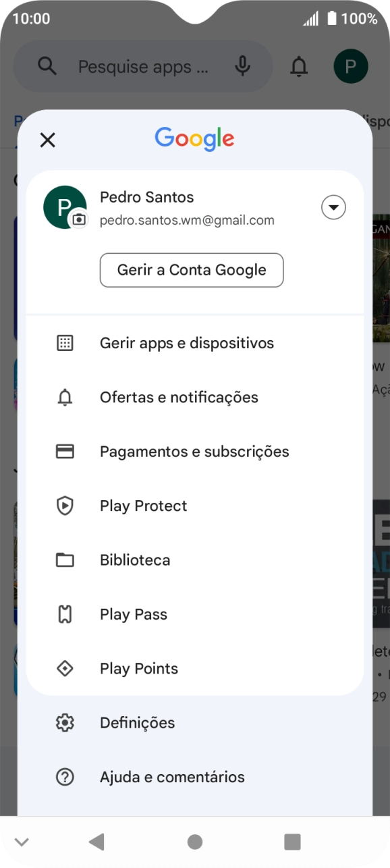Image resolution: width=390 pixels, height=868 pixels.
Task: Tap the search field Pesquise apps
Action: (x=135, y=65)
